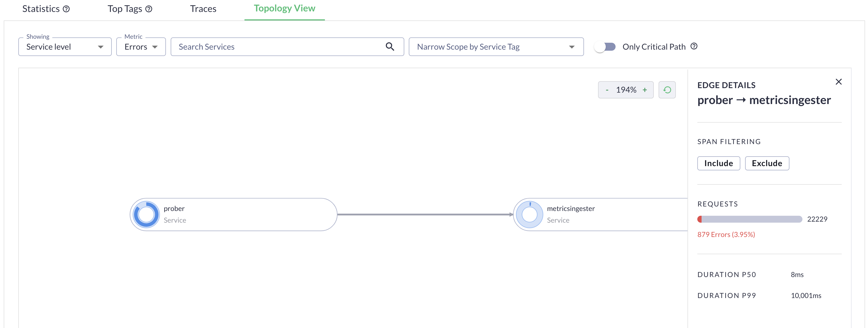Click the 194% zoom level value

(626, 90)
